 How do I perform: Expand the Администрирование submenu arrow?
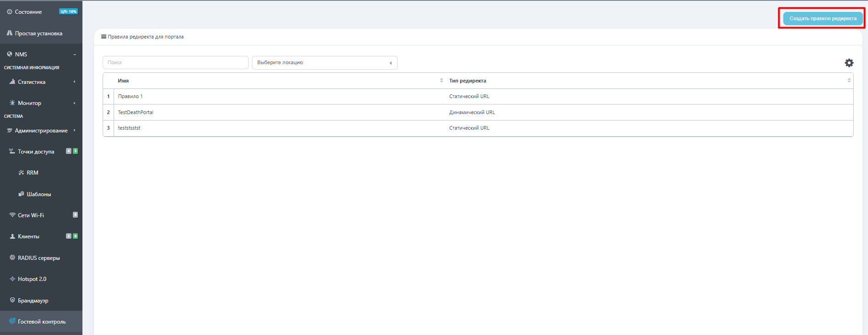[75, 130]
